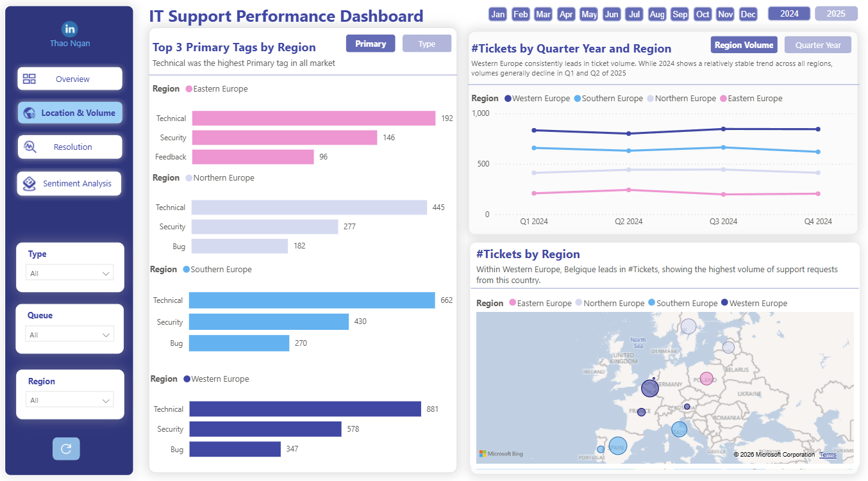This screenshot has height=481, width=868.
Task: Open the map Terms link
Action: [828, 455]
